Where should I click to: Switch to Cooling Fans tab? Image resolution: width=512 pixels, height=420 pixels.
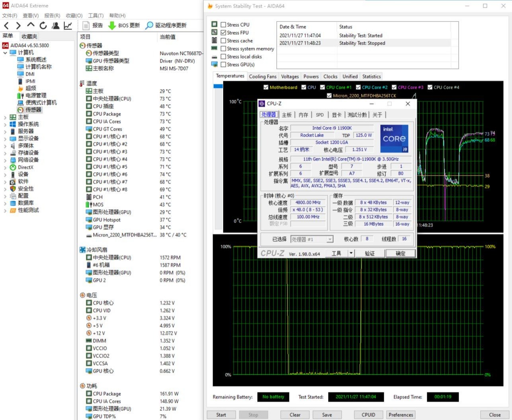point(263,76)
